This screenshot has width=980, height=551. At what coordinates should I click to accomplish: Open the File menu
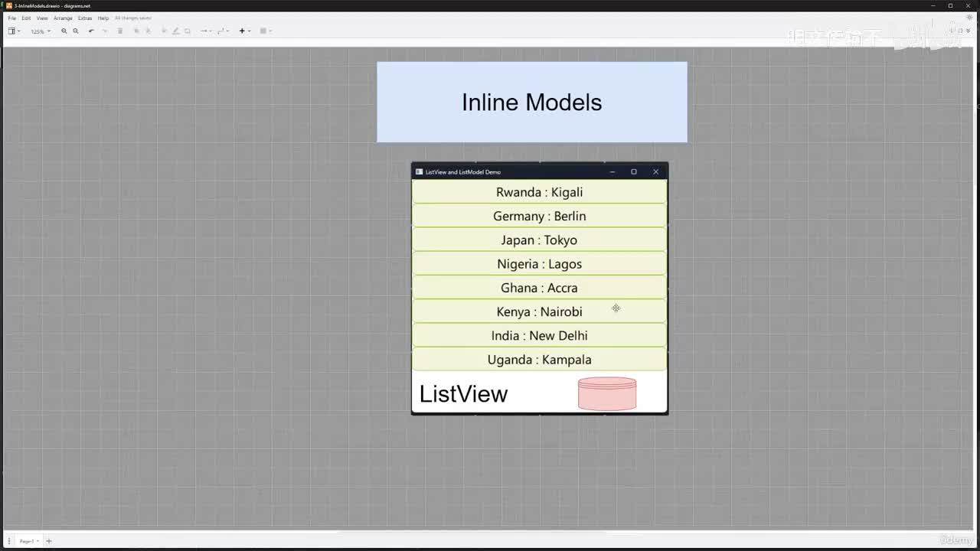click(x=11, y=18)
